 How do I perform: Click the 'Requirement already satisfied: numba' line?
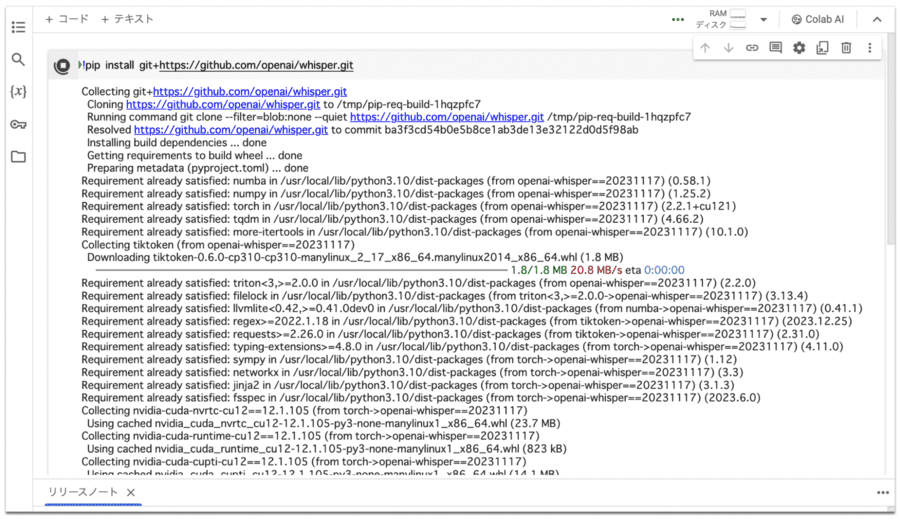pos(395,181)
